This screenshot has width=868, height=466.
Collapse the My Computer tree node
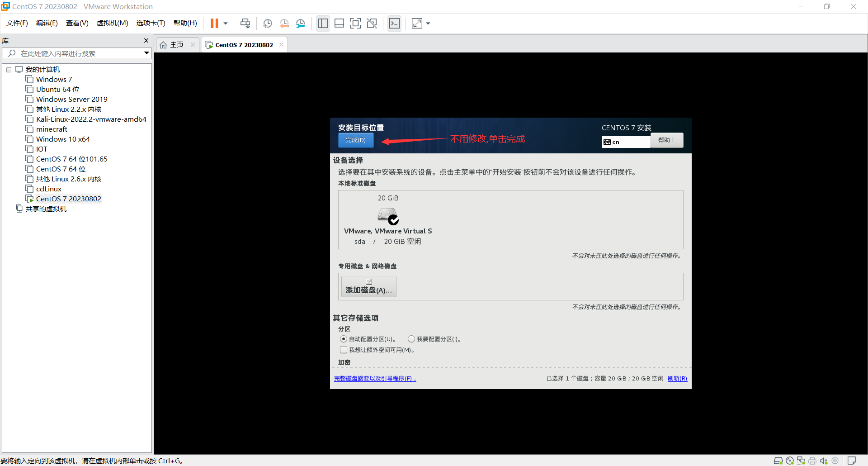9,70
